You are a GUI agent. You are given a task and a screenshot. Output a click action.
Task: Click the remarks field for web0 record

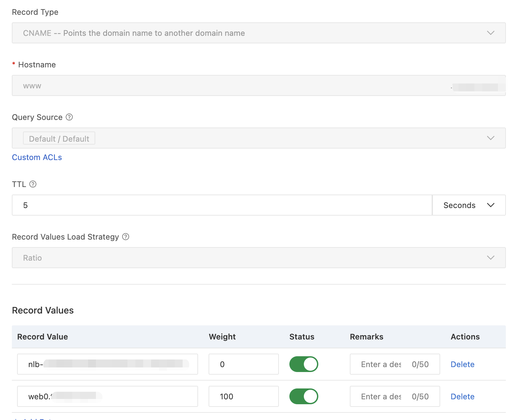click(x=381, y=396)
